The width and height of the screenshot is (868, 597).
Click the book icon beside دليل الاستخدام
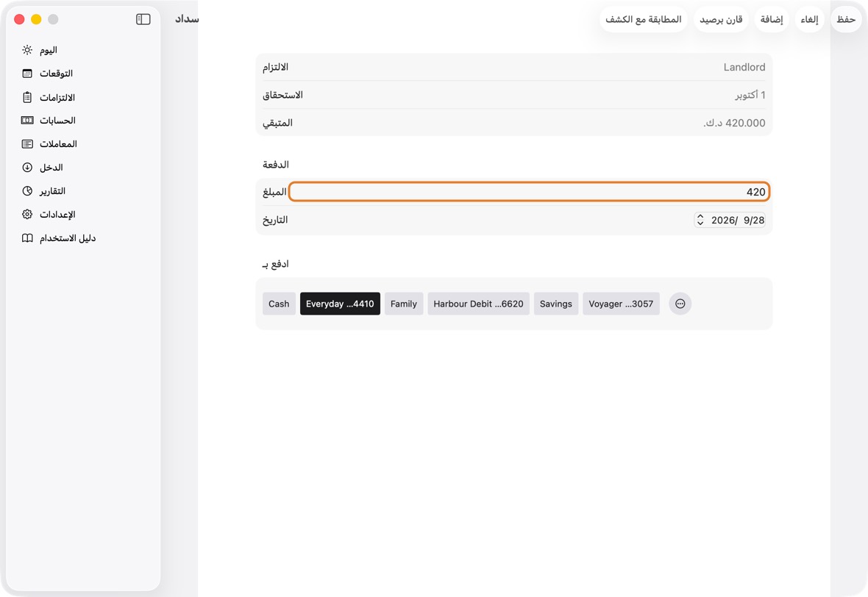[x=27, y=238]
